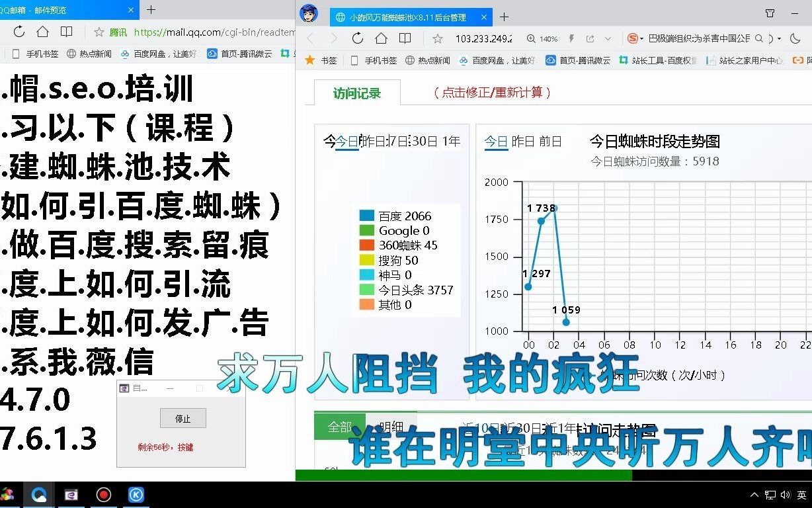Toggle 其他 0 legend entry

click(x=386, y=304)
